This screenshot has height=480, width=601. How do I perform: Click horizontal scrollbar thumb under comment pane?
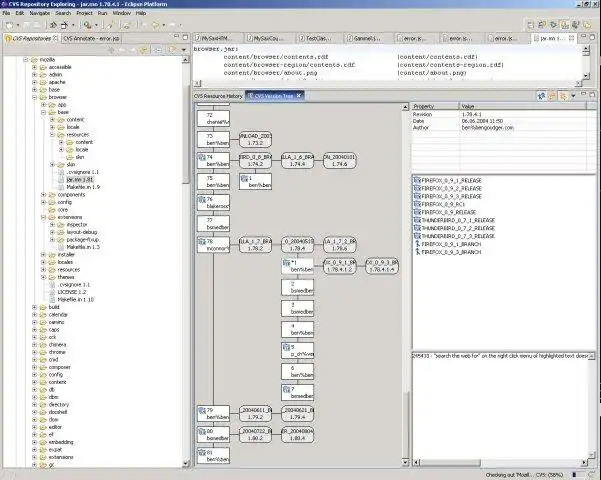450,463
